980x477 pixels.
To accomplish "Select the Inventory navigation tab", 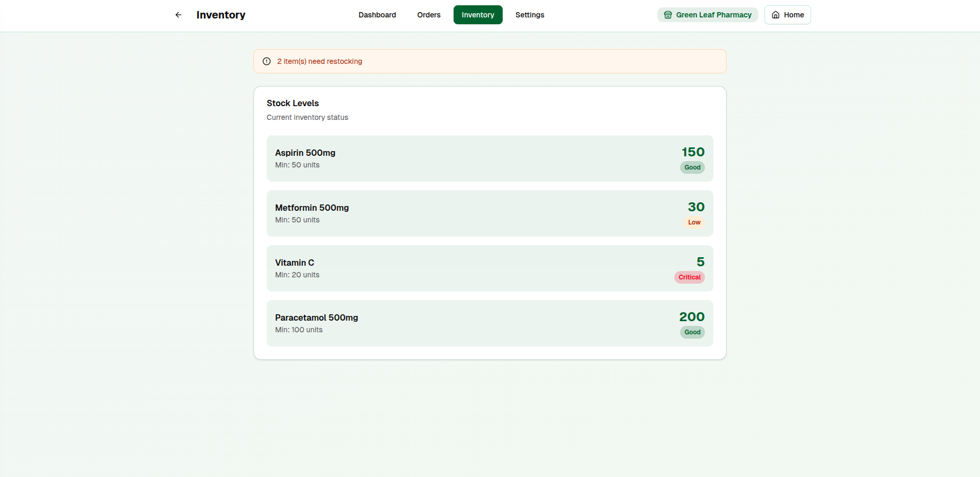I will point(478,15).
